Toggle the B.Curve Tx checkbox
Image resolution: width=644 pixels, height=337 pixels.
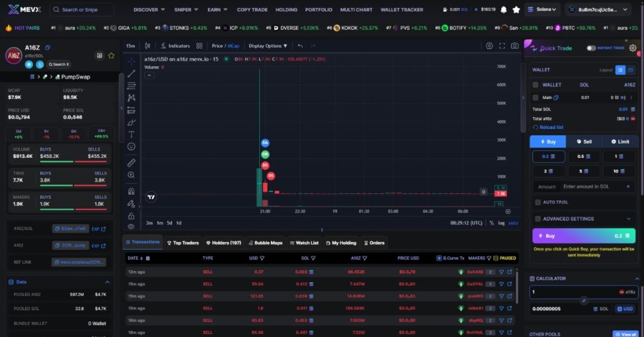pyautogui.click(x=439, y=258)
